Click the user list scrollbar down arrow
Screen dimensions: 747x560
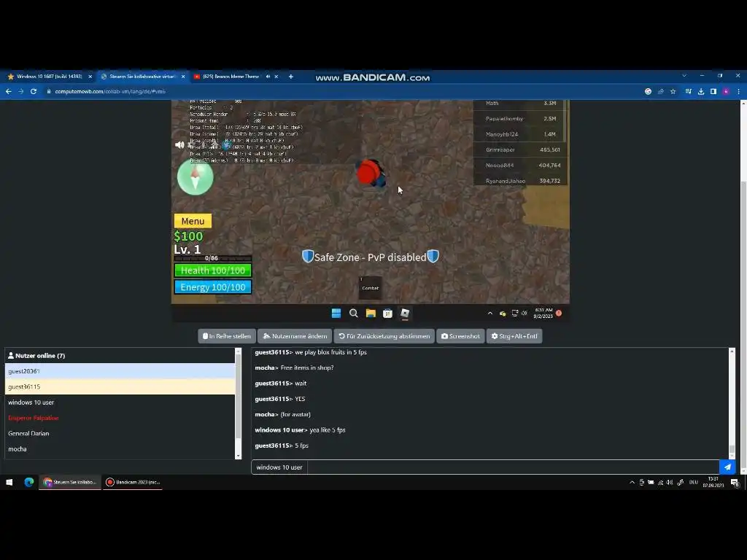pyautogui.click(x=239, y=456)
